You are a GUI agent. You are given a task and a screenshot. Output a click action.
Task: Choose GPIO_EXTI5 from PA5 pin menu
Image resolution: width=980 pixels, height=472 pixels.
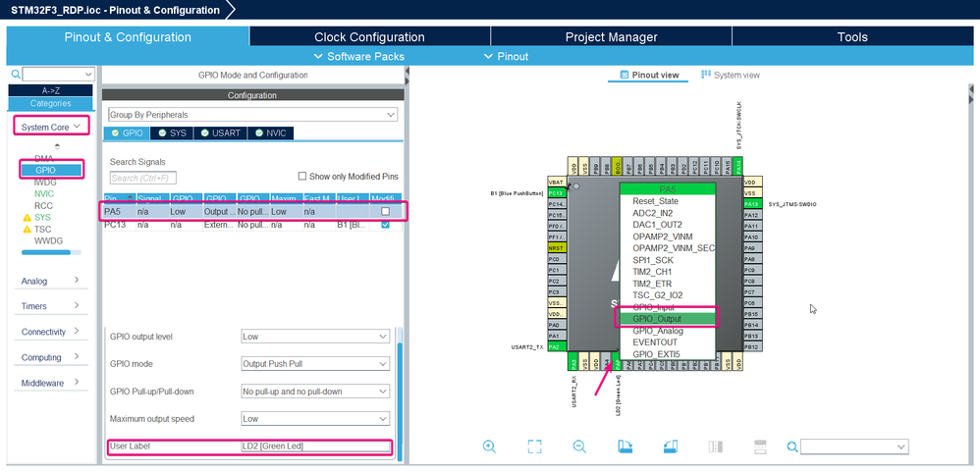[656, 354]
